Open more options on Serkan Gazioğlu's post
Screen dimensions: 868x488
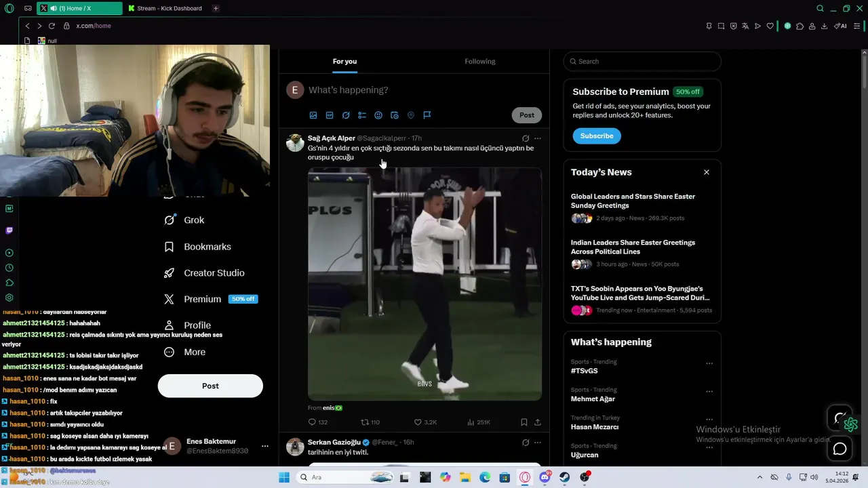pyautogui.click(x=538, y=443)
